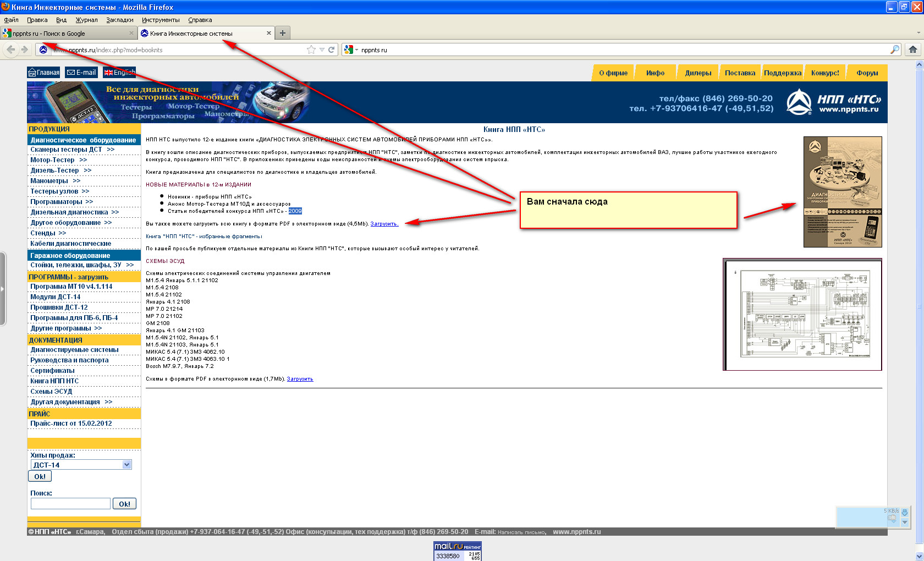
Task: Click the Firefox forward arrow button
Action: pyautogui.click(x=24, y=50)
